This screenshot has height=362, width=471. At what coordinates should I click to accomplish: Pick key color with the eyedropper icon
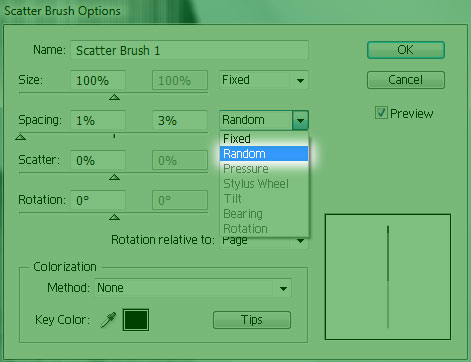(x=109, y=320)
